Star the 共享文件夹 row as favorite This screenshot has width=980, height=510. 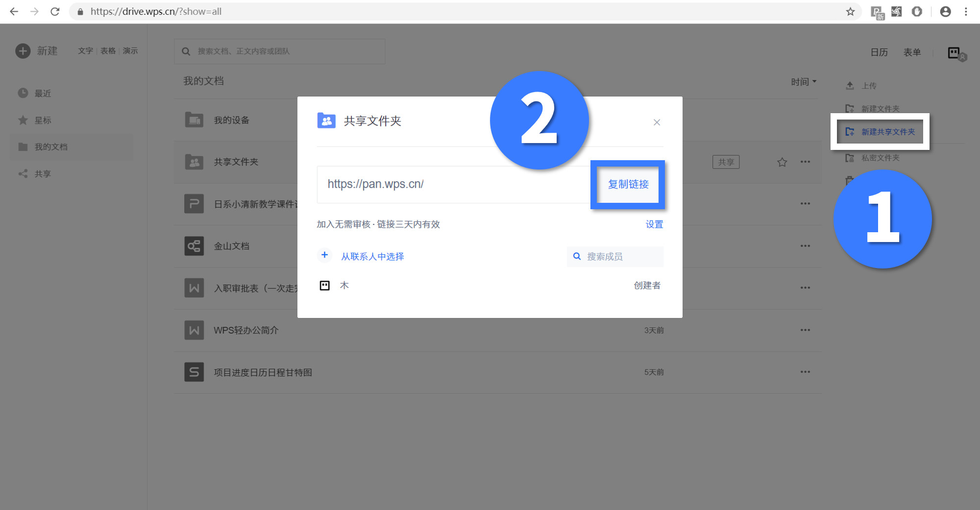(782, 162)
